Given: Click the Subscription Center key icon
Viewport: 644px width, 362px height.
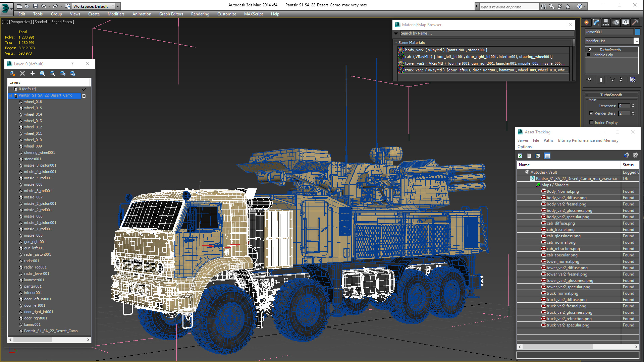Looking at the screenshot, I should [552, 6].
